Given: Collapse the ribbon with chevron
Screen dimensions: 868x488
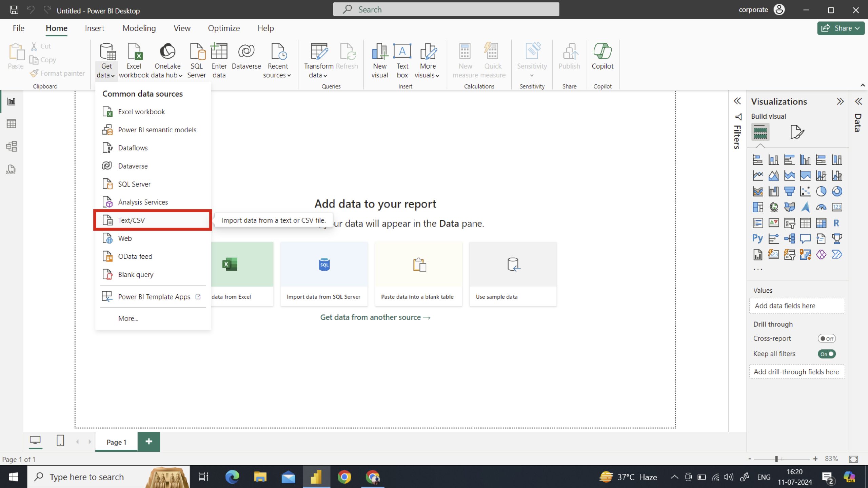Looking at the screenshot, I should 863,85.
